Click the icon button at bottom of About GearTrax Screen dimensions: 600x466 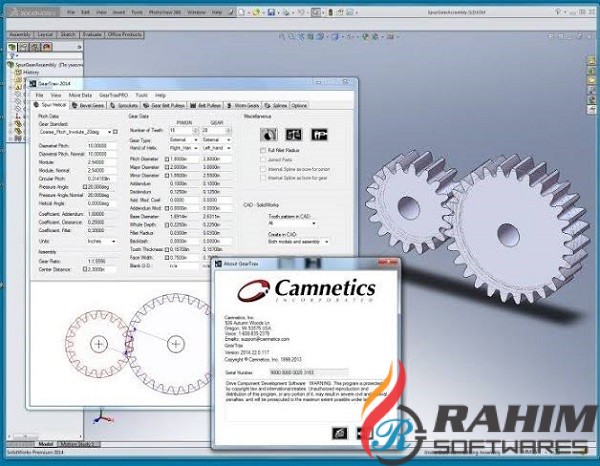[x=339, y=433]
